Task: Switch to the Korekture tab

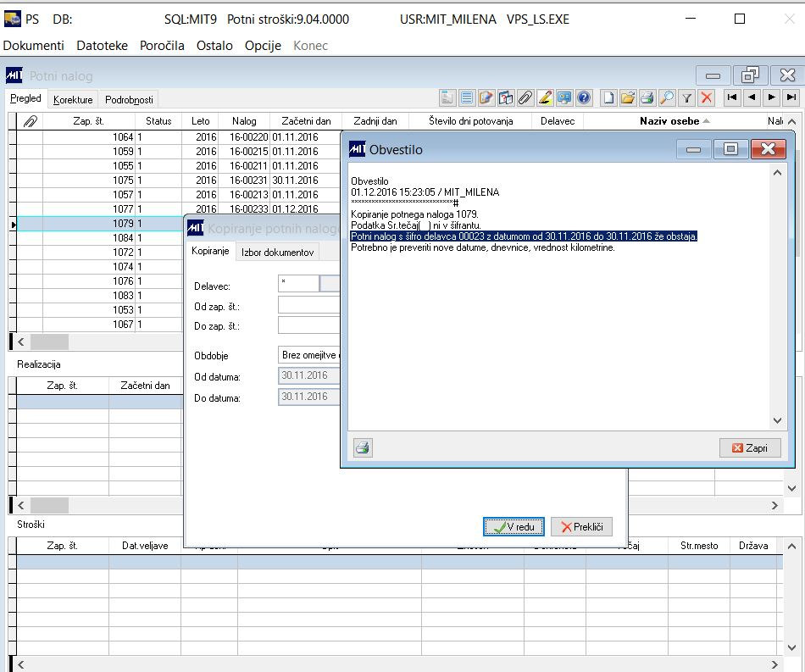Action: pyautogui.click(x=73, y=100)
